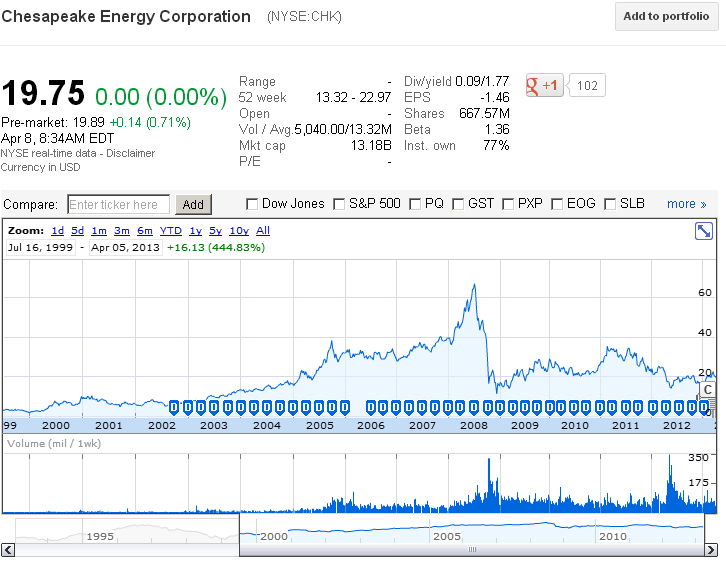Click the (NYSE:CHK) ticker text
726x563 pixels.
click(304, 17)
